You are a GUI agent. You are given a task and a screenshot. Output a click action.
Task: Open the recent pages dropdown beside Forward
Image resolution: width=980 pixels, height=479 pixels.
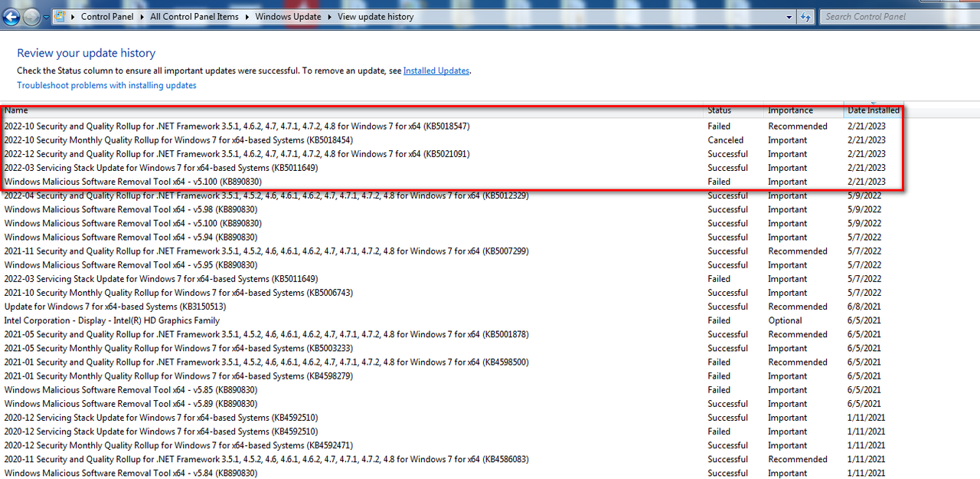point(46,17)
